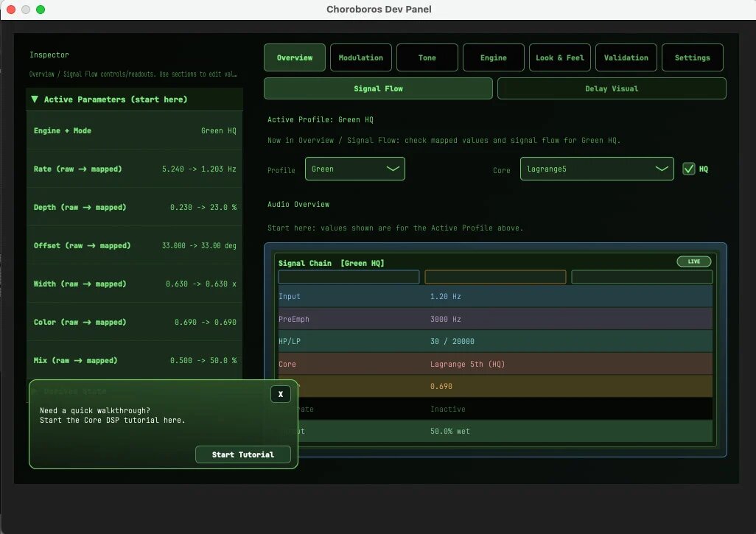The width and height of the screenshot is (756, 534).
Task: Open the Profile dropdown showing Green
Action: tap(355, 169)
